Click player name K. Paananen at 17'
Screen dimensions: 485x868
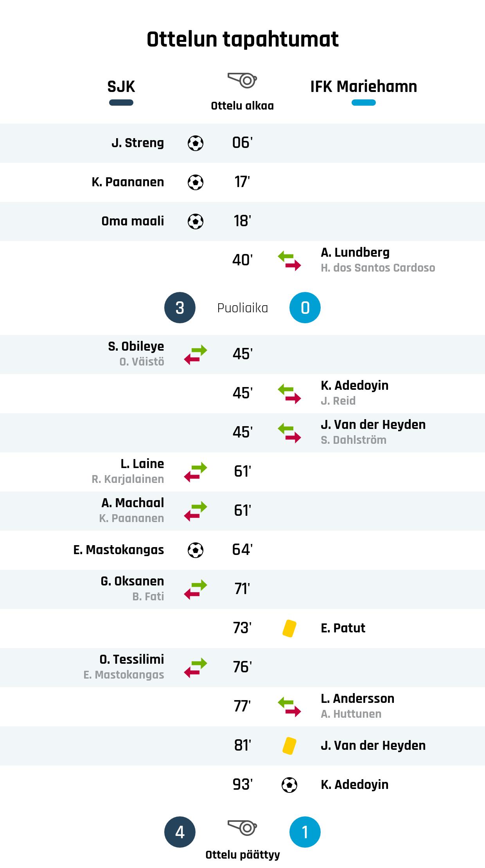(x=128, y=182)
